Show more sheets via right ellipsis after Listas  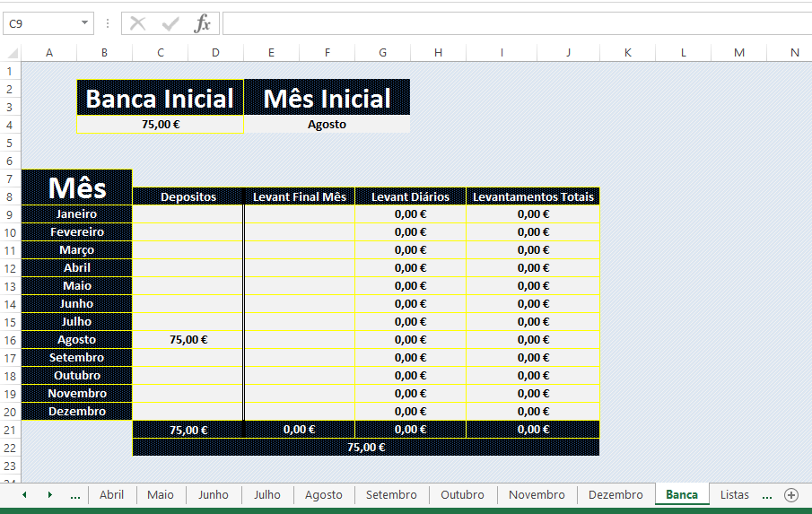767,495
